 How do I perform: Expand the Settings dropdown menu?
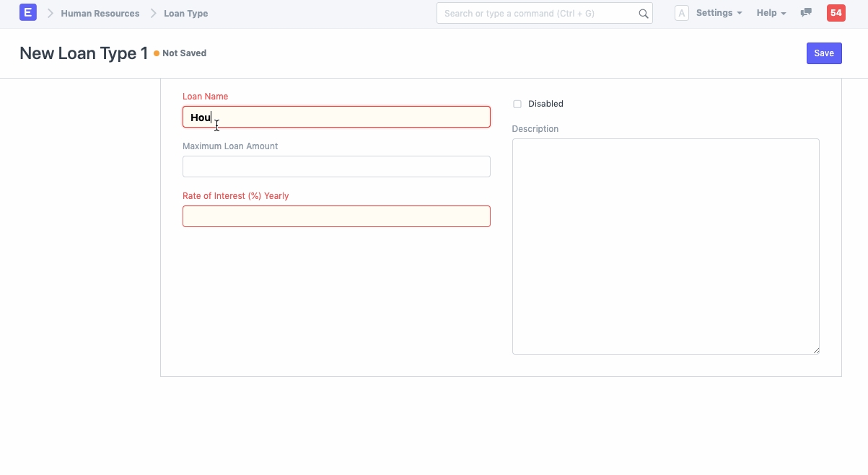(x=718, y=13)
